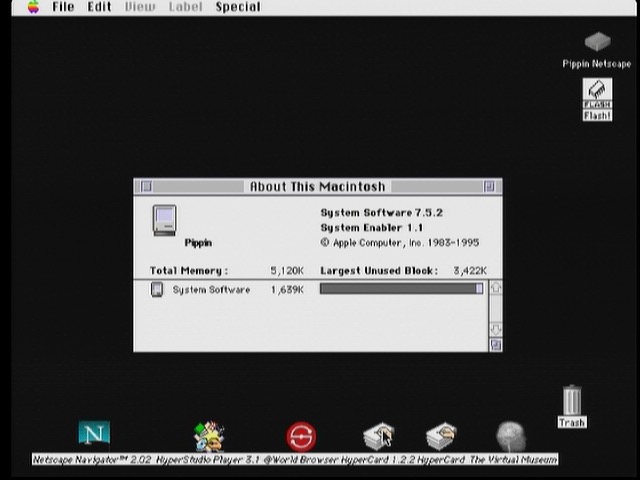Click the About This Macintosh title bar
This screenshot has width=640, height=480.
(318, 187)
